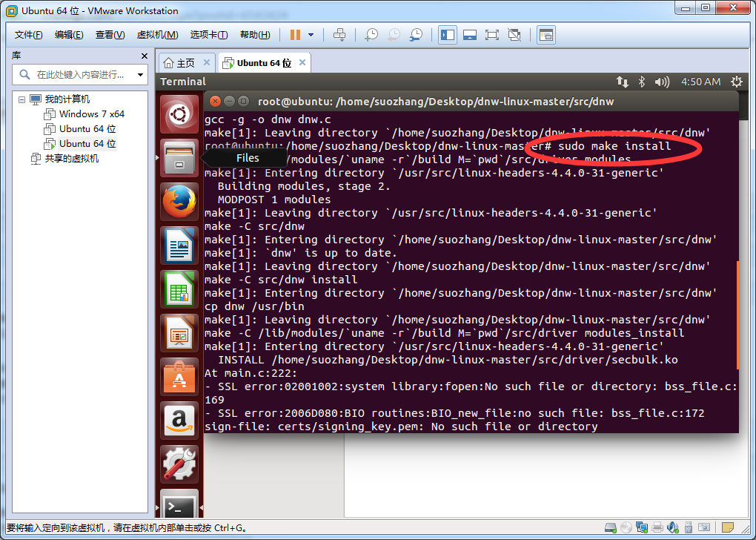This screenshot has width=756, height=540.
Task: Open the message log note icon
Action: (x=728, y=528)
